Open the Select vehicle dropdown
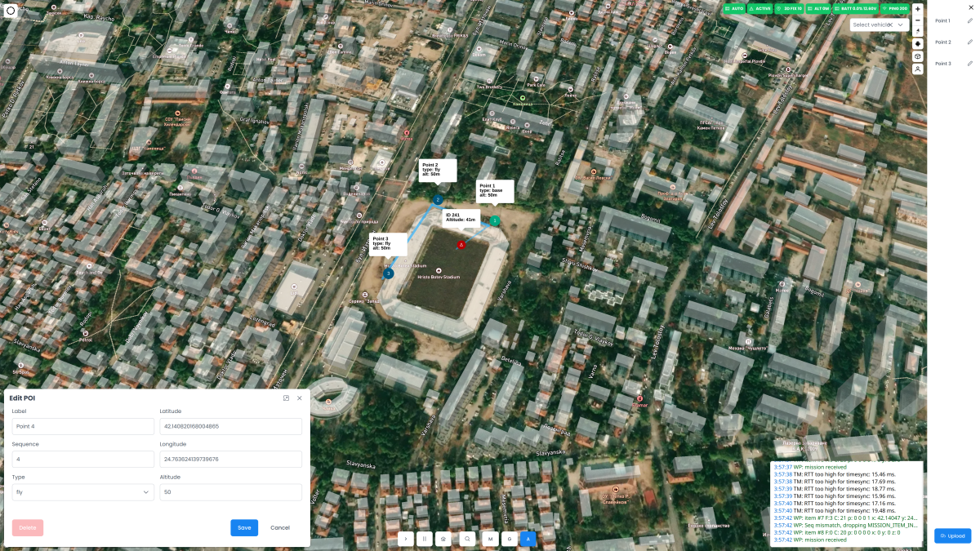980x551 pixels. pos(901,25)
